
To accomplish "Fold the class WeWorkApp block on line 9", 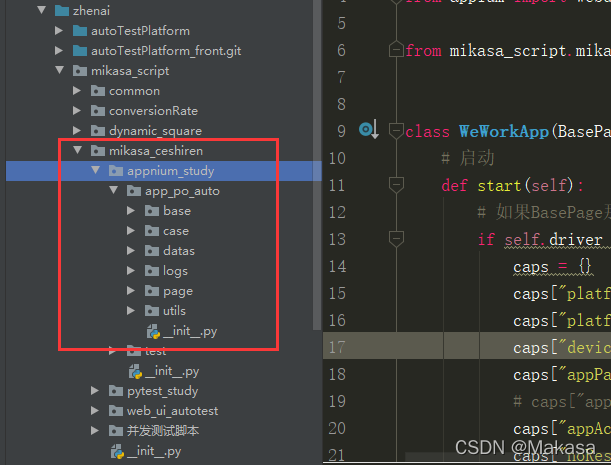I will coord(396,131).
